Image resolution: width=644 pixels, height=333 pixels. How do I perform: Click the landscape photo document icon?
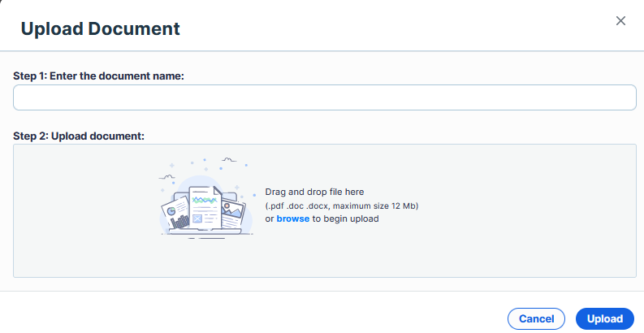click(x=232, y=214)
